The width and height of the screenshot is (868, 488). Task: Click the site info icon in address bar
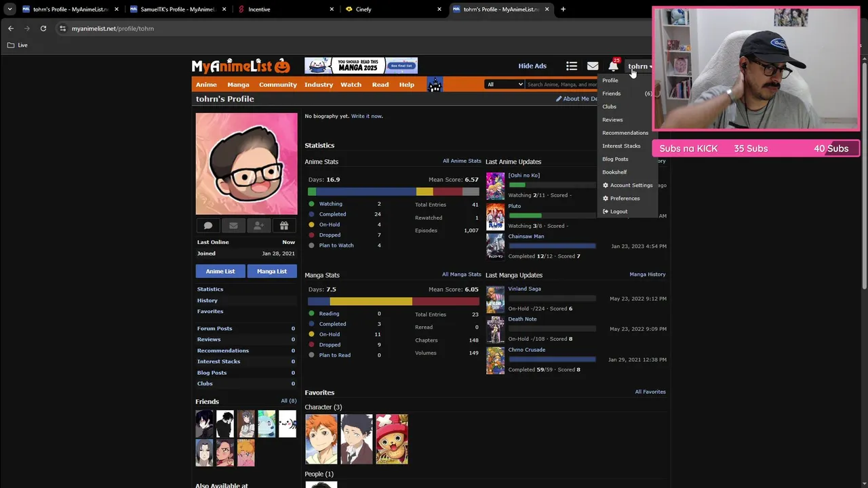coord(62,28)
